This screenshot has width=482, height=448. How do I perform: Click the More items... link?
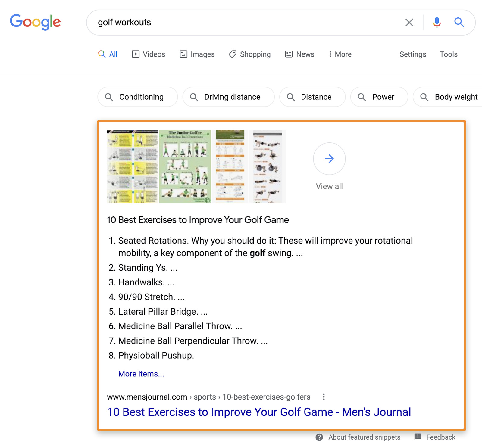tap(141, 374)
